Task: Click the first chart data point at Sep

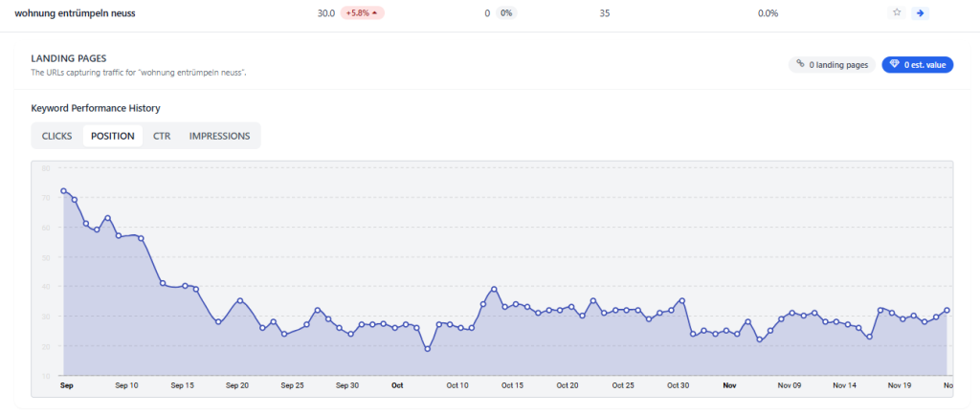Action: tap(64, 191)
